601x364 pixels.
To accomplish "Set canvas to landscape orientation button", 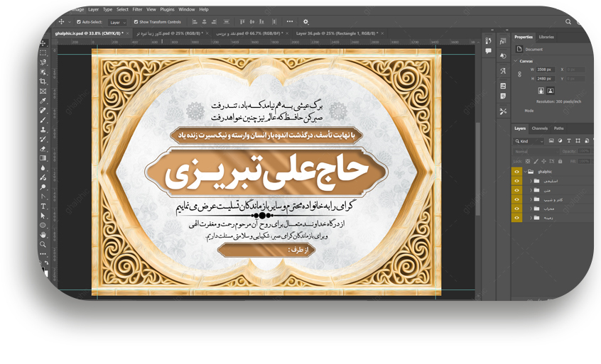I will [550, 91].
